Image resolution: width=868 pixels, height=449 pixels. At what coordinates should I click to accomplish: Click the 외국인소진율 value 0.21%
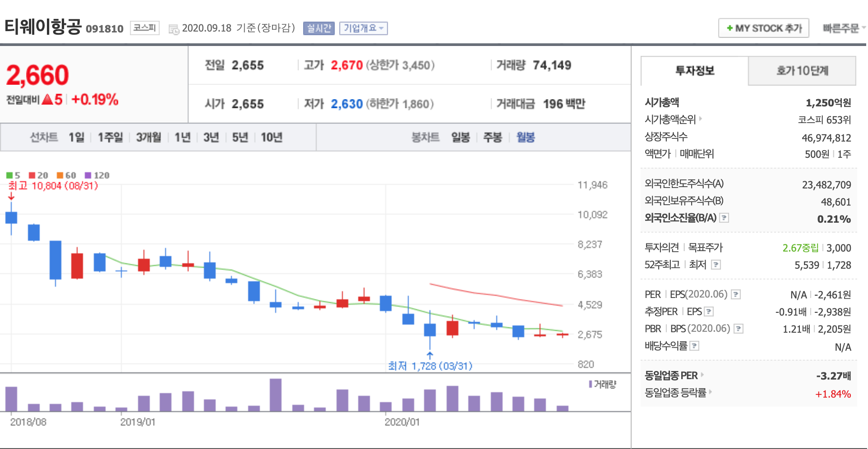point(834,219)
